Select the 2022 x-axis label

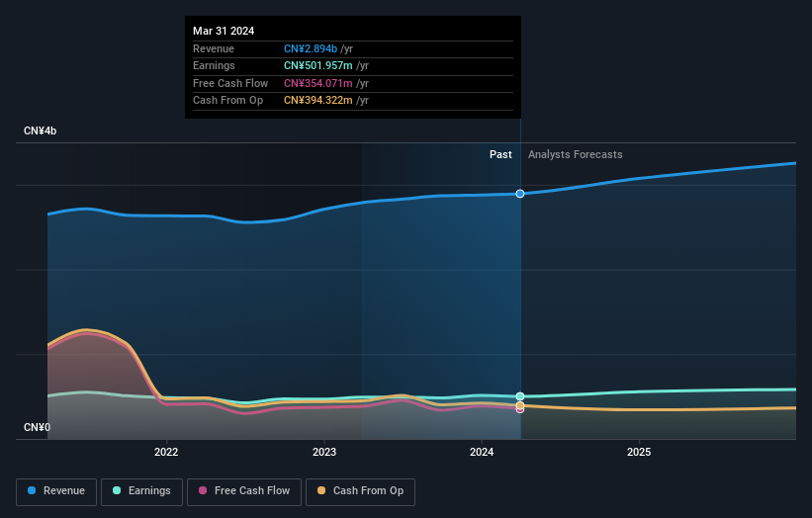(166, 452)
